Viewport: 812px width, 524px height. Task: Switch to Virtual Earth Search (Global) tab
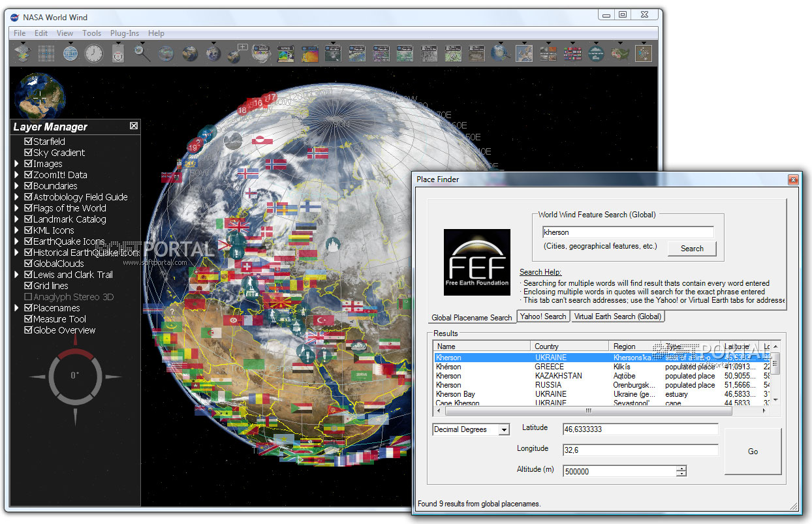[617, 316]
